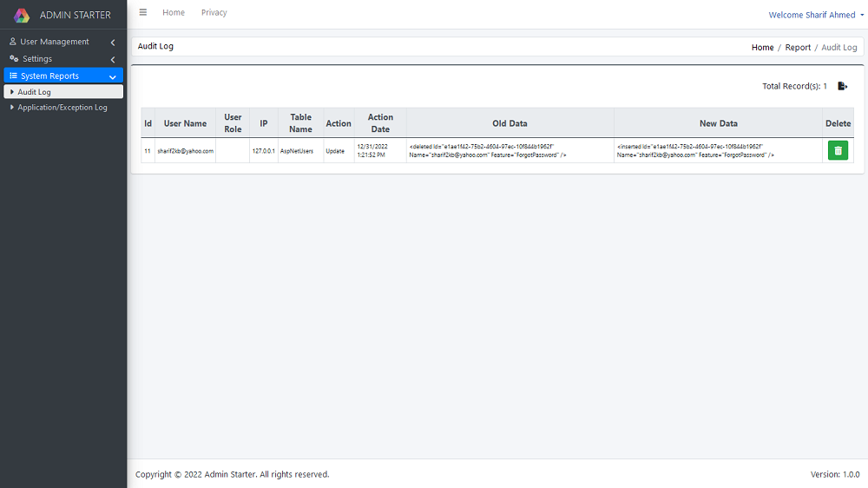Collapse the System Reports section

pos(113,77)
